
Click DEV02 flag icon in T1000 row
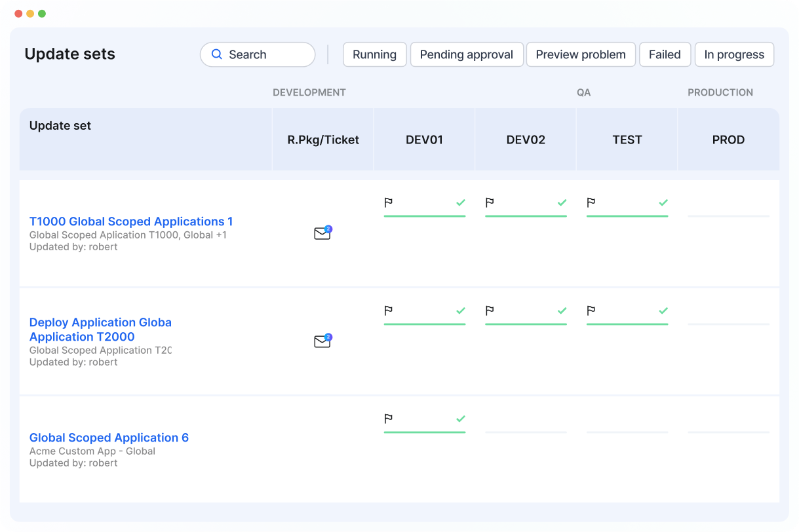point(490,203)
